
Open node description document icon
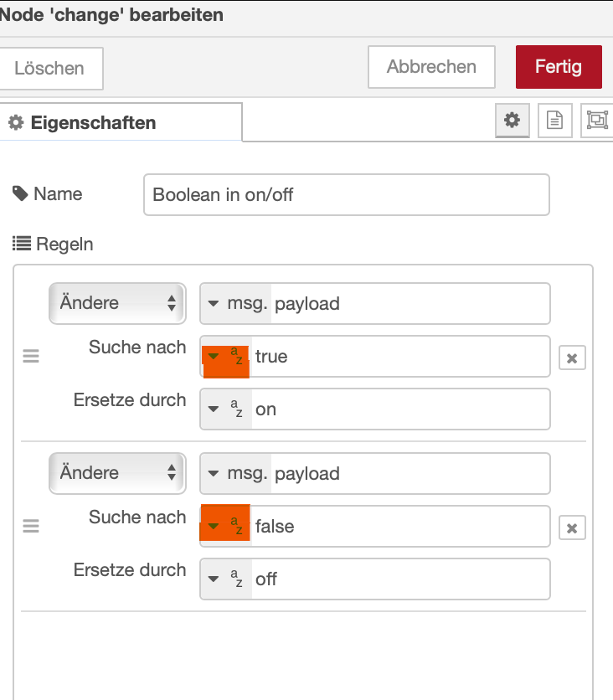pos(554,121)
